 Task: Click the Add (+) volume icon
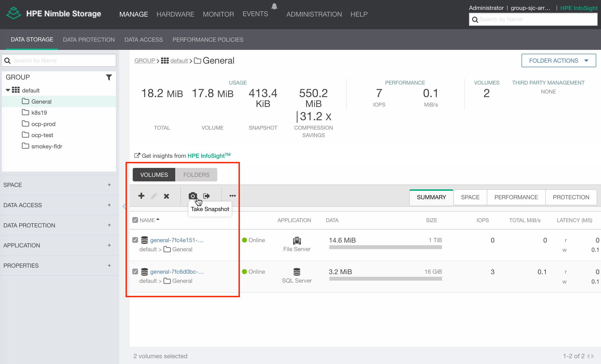tap(141, 196)
